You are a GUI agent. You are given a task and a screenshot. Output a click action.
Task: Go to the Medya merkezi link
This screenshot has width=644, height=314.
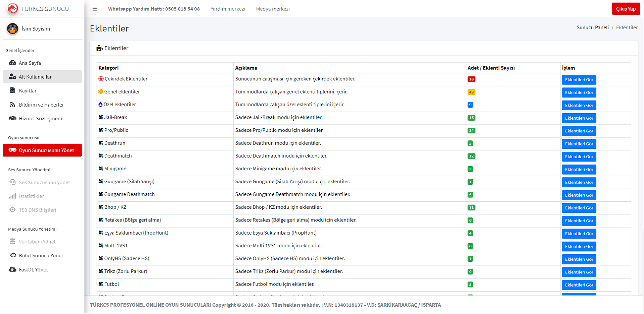click(x=273, y=9)
